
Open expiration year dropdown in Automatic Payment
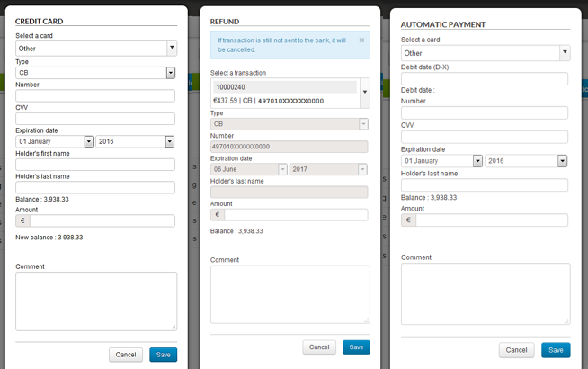tap(526, 161)
